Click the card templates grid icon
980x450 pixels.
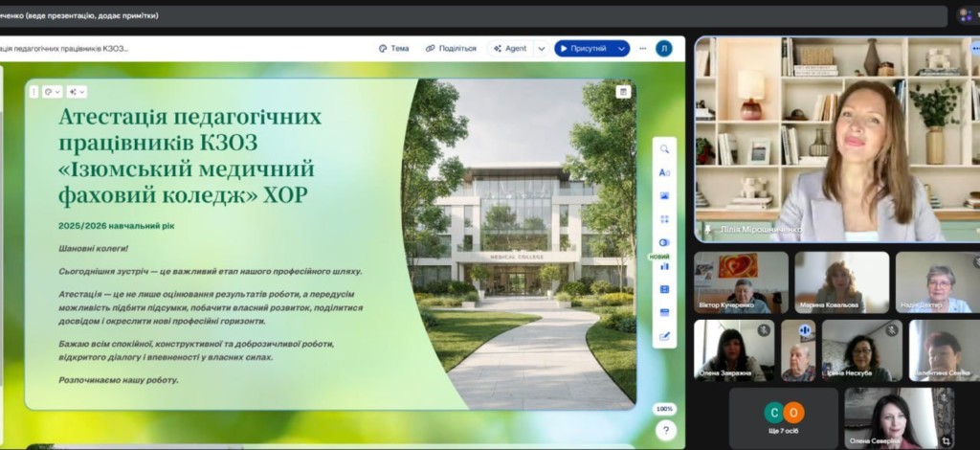point(664,219)
